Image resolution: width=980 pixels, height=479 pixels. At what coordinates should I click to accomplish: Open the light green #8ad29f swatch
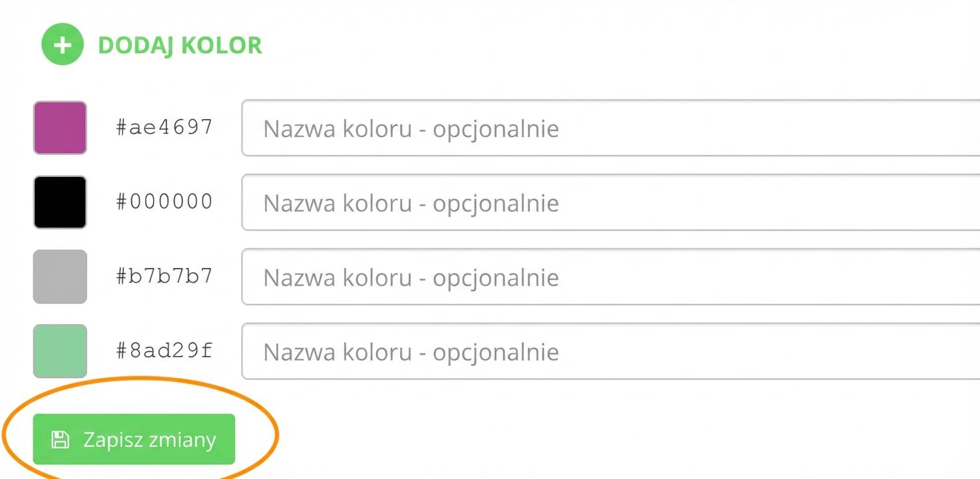60,351
